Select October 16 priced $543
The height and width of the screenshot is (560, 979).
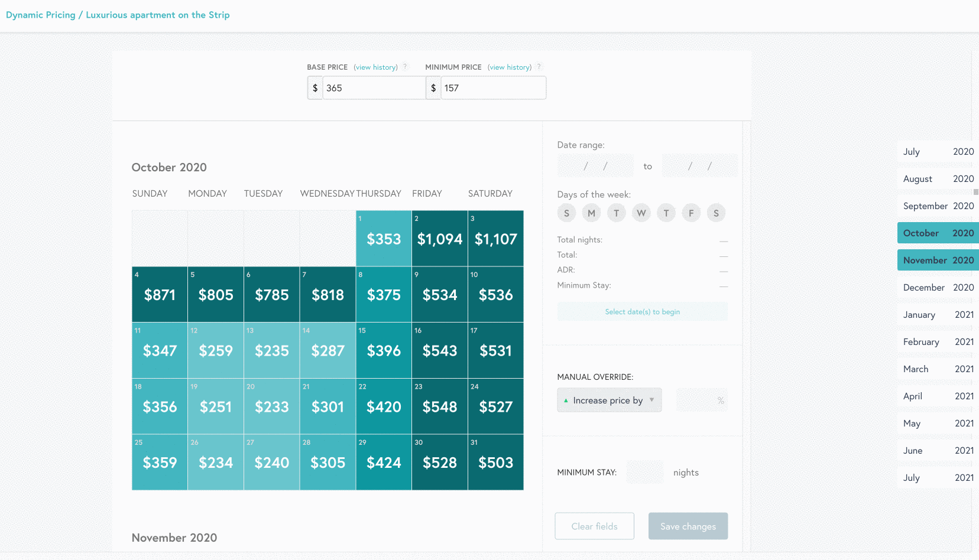click(440, 350)
